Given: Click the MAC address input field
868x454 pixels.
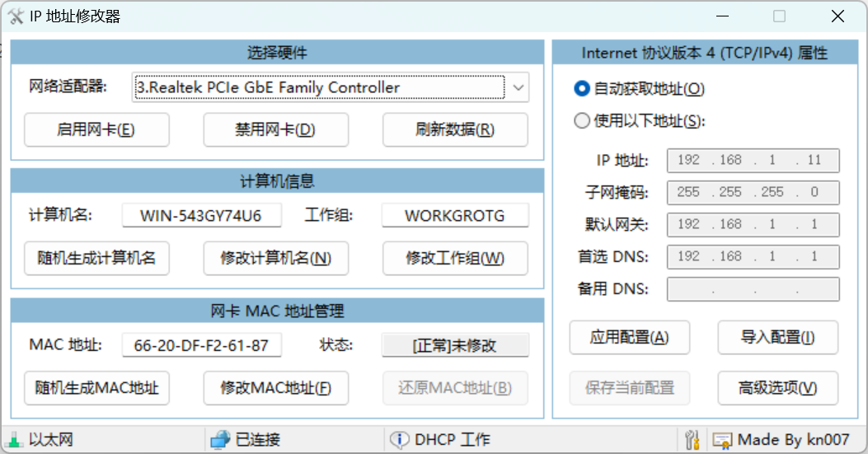Looking at the screenshot, I should click(x=201, y=345).
